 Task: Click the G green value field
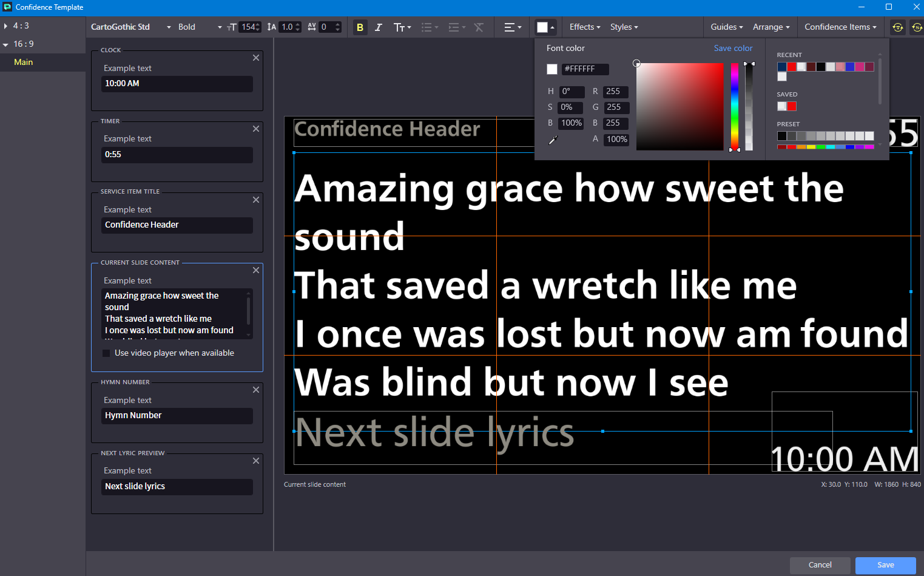pos(616,107)
